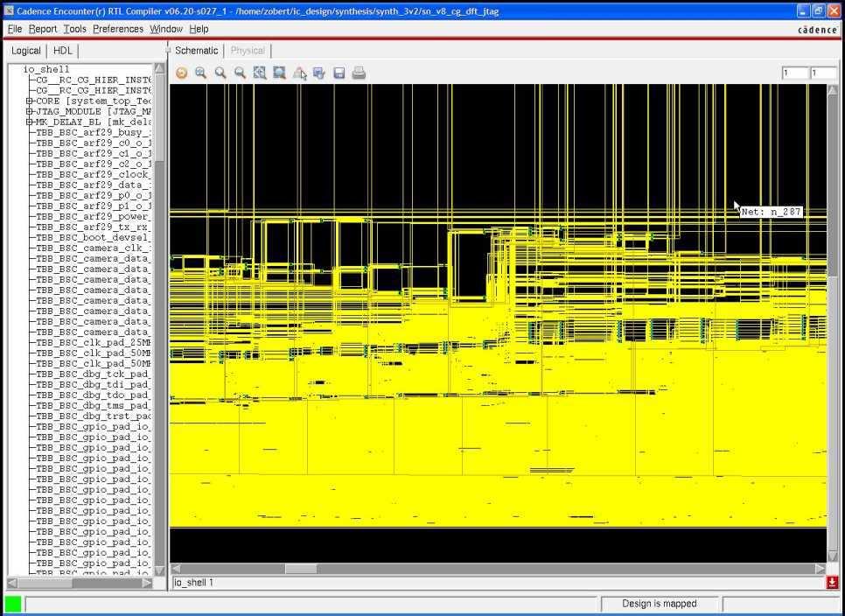
Task: Click the red download-arrow icon beside io_shell 1
Action: coord(832,582)
